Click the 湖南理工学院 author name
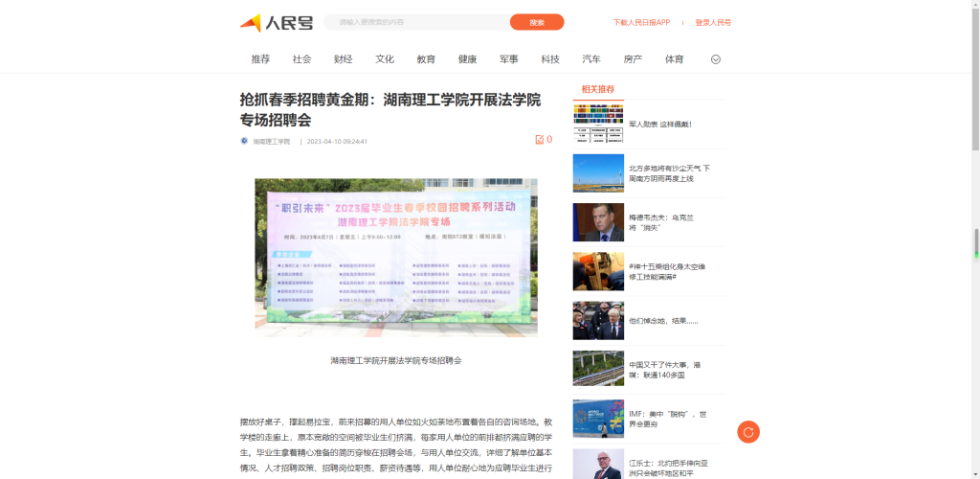 (x=272, y=141)
